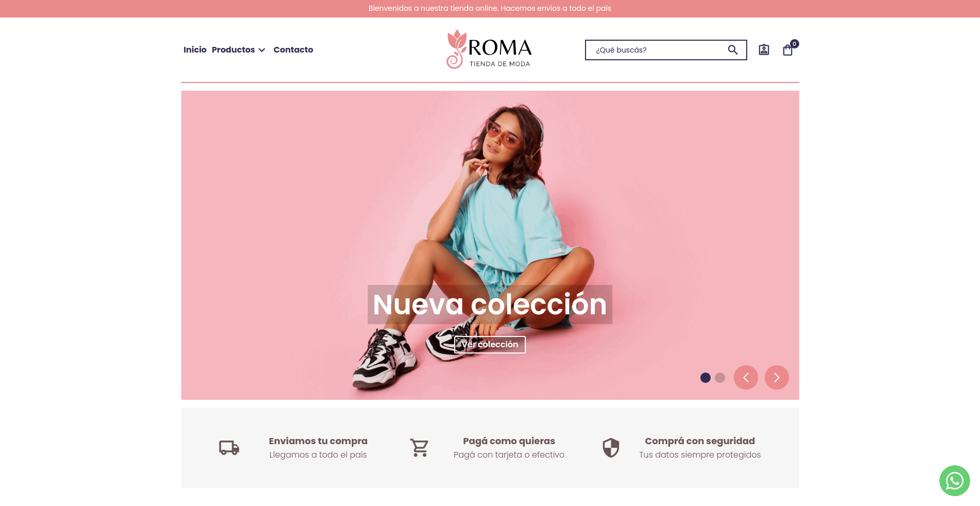Open WhatsApp chat bubble
The width and height of the screenshot is (980, 506).
(x=954, y=481)
